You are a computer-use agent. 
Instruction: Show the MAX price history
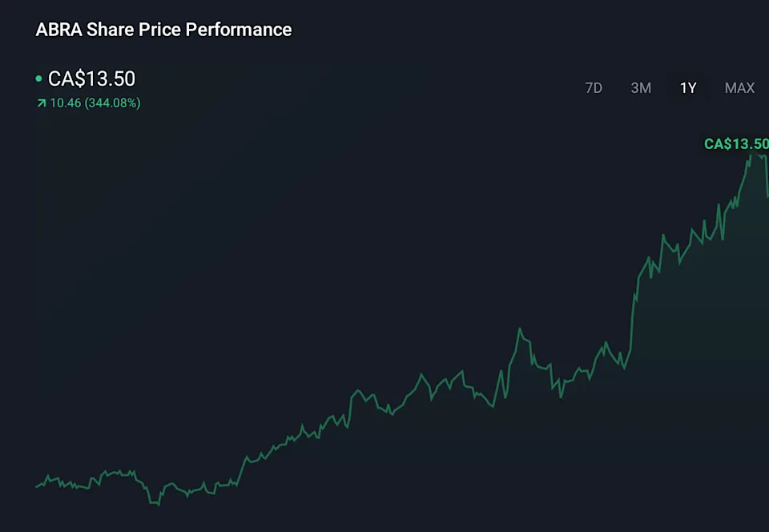739,88
